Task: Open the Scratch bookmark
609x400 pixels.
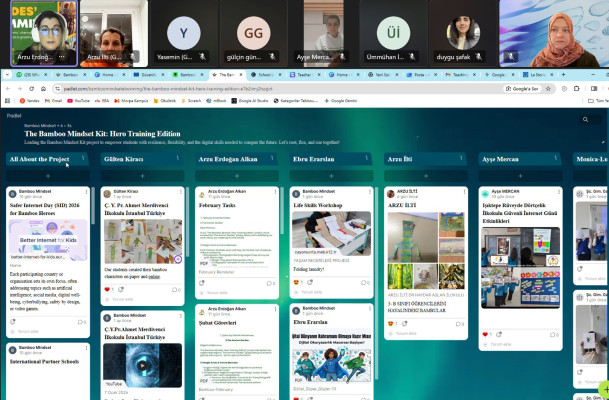Action: pos(191,101)
